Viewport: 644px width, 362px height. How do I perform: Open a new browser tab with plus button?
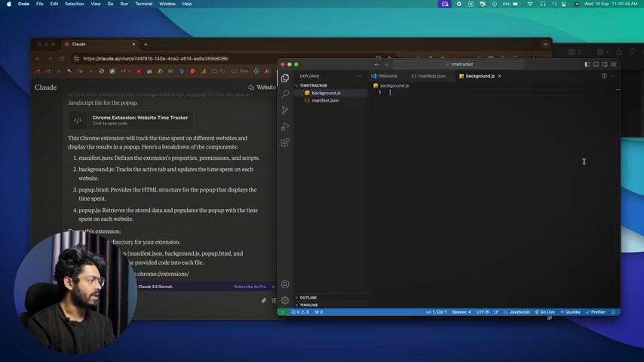point(146,44)
